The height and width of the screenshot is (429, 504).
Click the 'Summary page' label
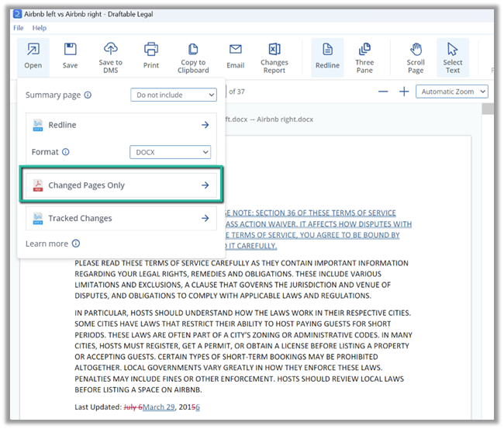(53, 95)
